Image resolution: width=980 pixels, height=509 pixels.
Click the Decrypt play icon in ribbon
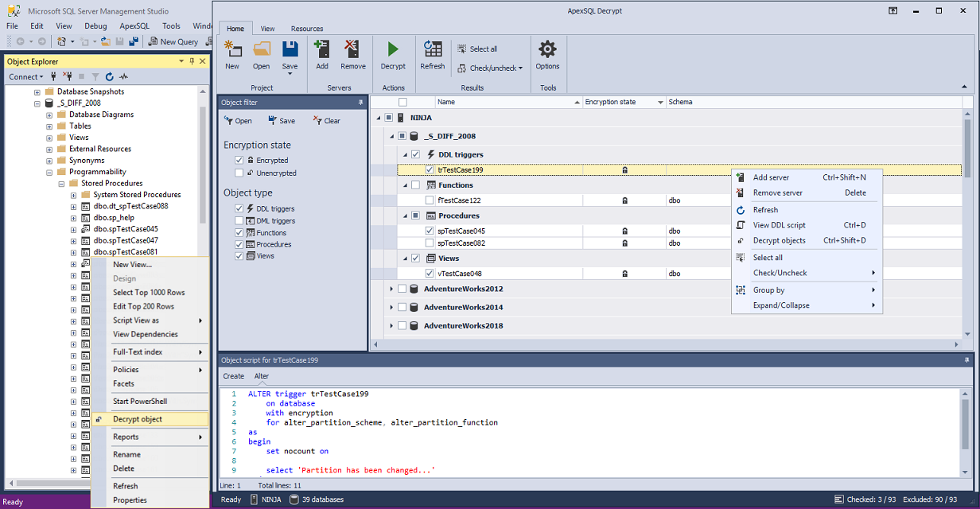coord(393,50)
